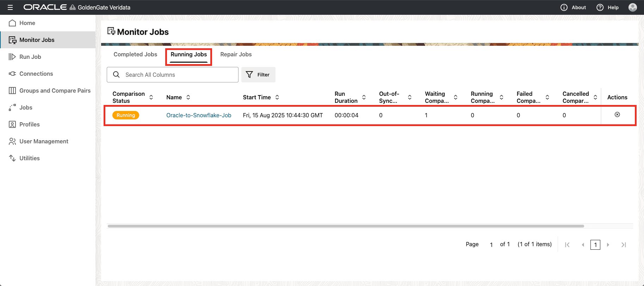Open the About info icon

pyautogui.click(x=564, y=7)
